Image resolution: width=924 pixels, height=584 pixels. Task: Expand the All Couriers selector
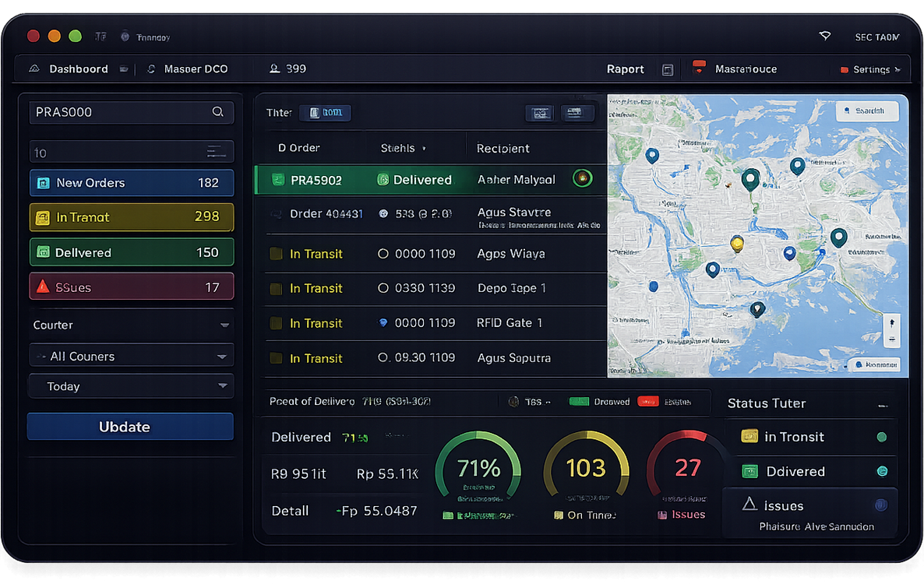coord(130,354)
